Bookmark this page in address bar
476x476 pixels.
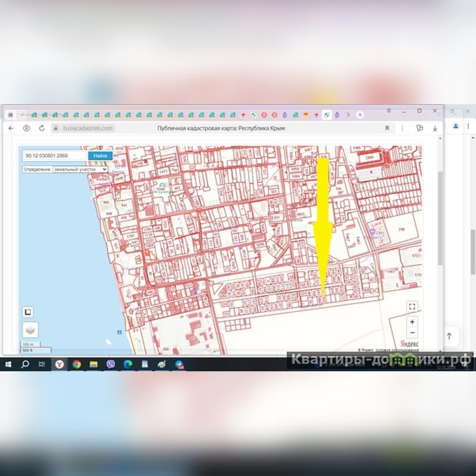[x=387, y=128]
